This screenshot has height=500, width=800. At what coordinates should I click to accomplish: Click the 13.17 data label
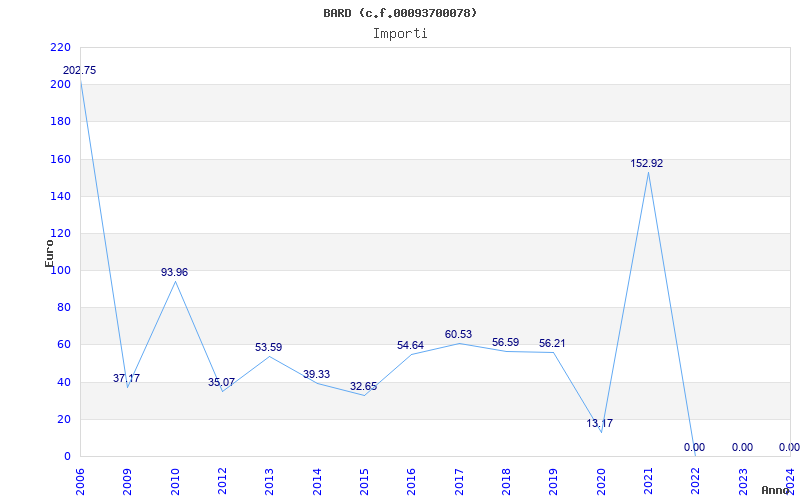[x=599, y=423]
